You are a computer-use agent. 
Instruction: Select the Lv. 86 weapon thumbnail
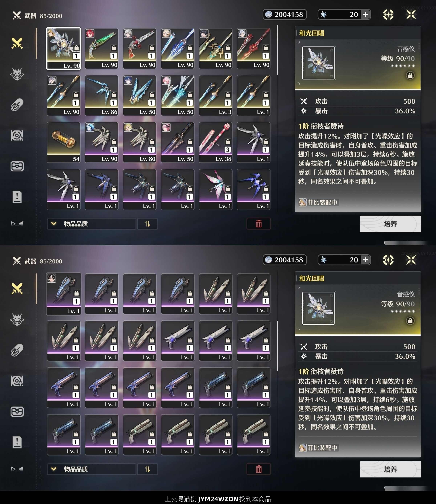(102, 95)
